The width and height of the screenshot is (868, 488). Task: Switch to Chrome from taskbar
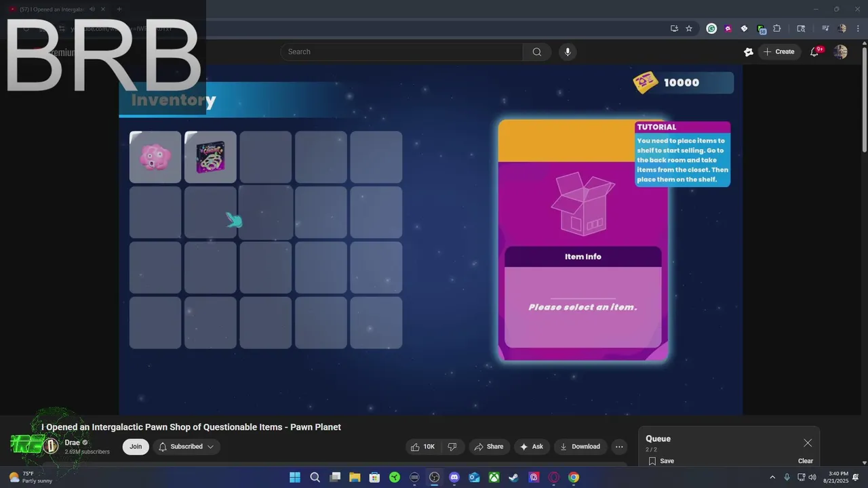(x=574, y=477)
